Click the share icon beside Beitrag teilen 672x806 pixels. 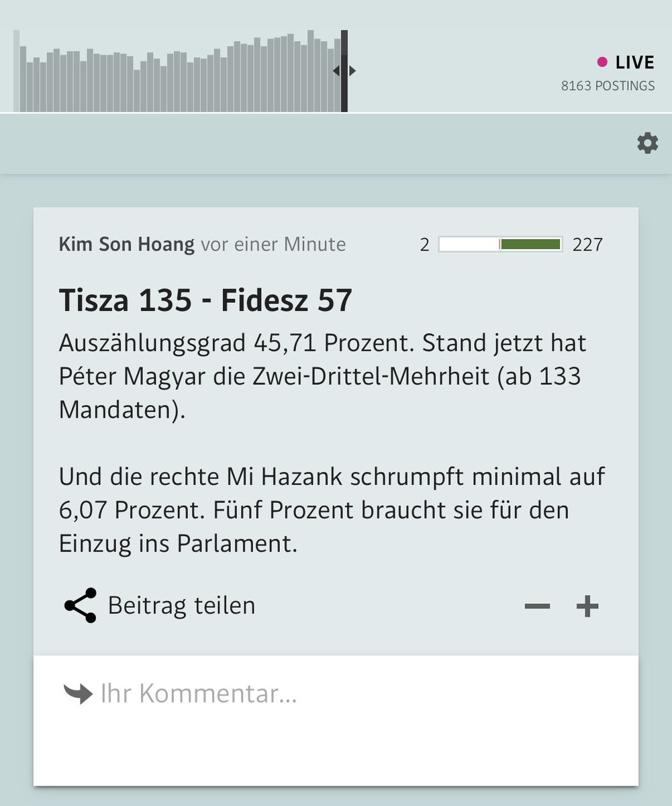80,606
